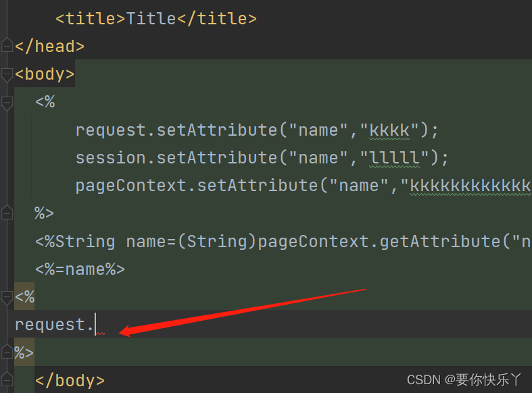Collapse fold marker beside </head> tag

[x=7, y=46]
